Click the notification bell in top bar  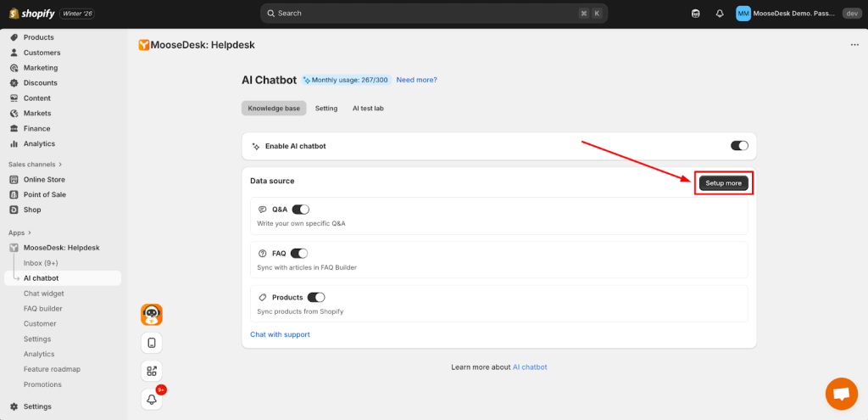click(x=720, y=14)
